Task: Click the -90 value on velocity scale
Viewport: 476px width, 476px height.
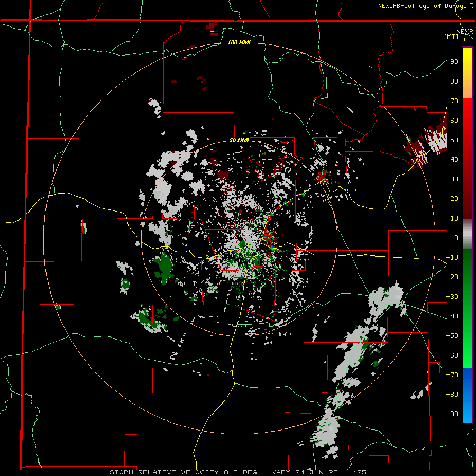Action: click(452, 414)
